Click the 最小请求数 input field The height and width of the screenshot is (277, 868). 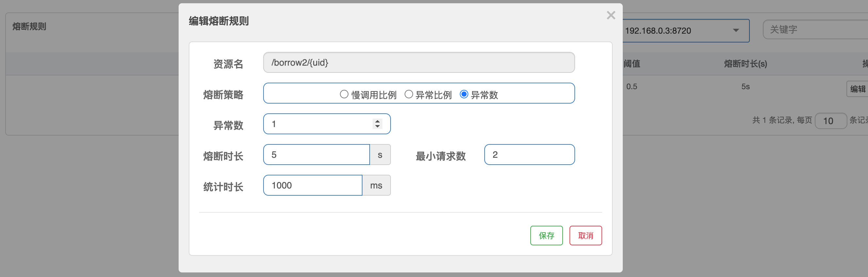(529, 155)
